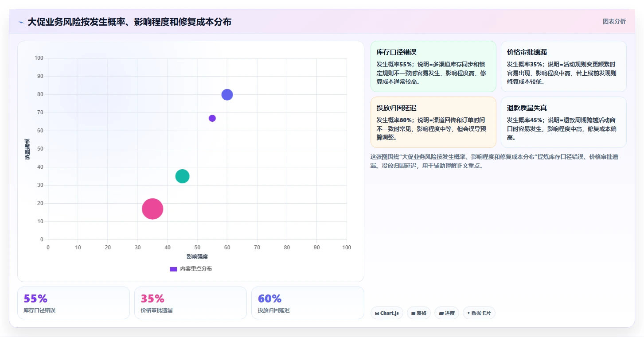644x337 pixels.
Task: Open the 投放归因延迟 info card
Action: pos(433,122)
